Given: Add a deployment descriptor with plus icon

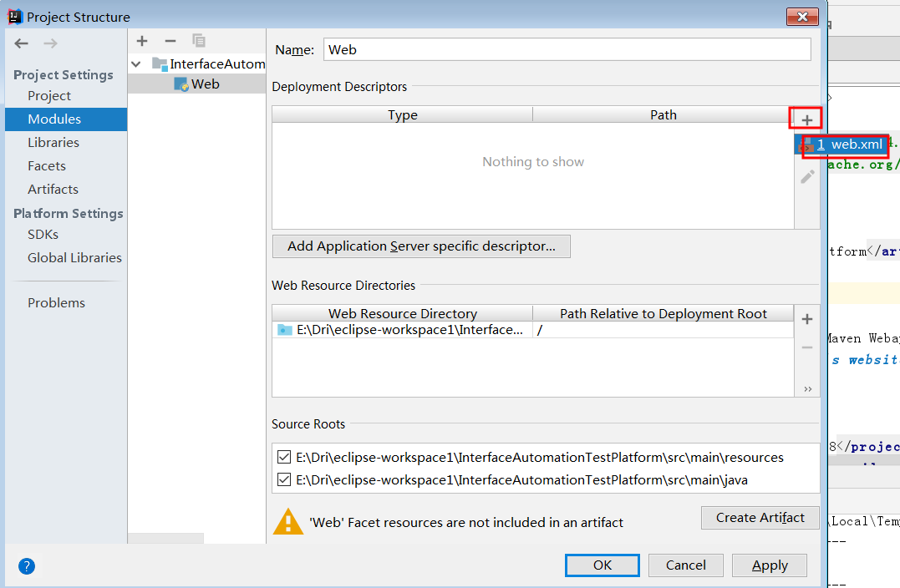Looking at the screenshot, I should tap(807, 120).
